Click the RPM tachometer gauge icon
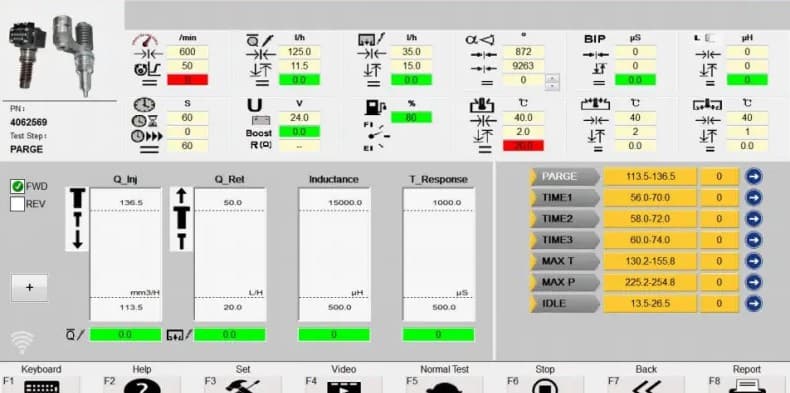Image resolution: width=790 pixels, height=393 pixels. [145, 40]
